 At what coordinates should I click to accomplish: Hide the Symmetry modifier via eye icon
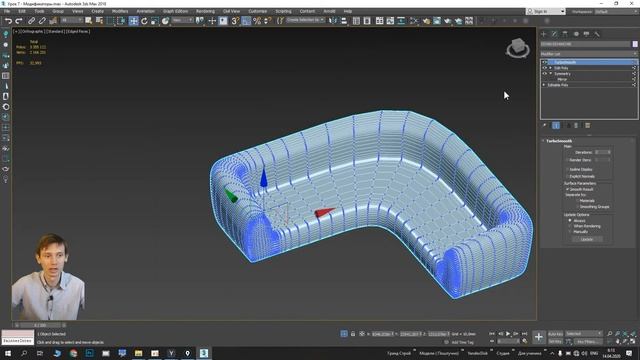click(x=544, y=73)
